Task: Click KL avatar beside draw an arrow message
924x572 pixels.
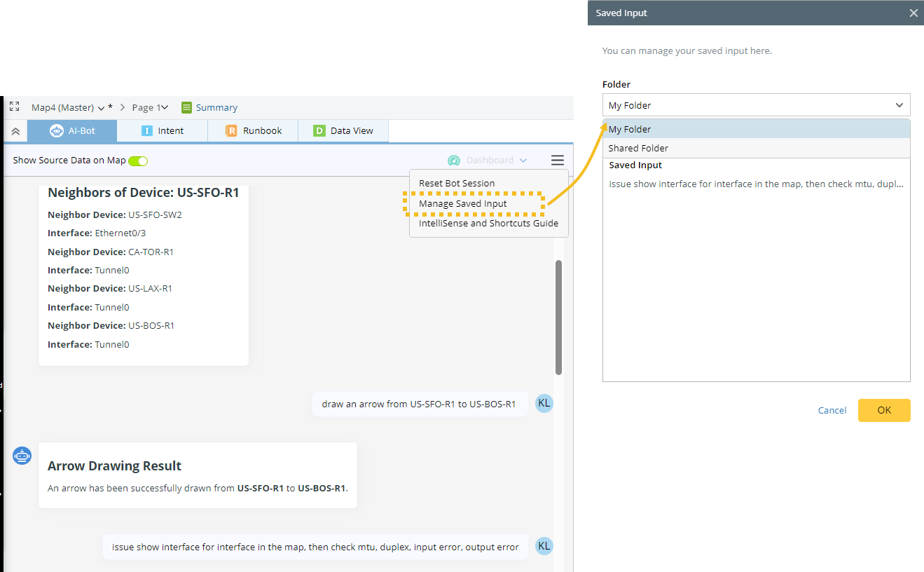Action: 544,403
